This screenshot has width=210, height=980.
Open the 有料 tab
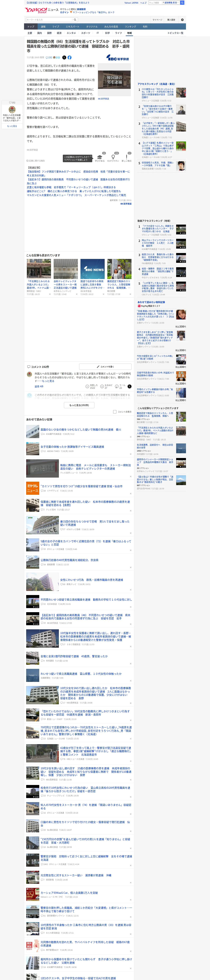pyautogui.click(x=145, y=27)
